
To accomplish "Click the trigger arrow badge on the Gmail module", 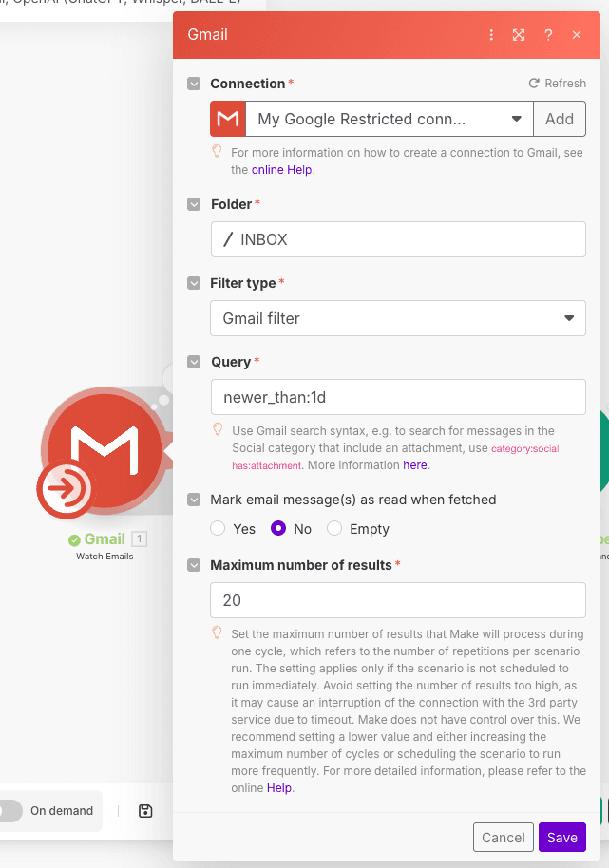I will (66, 489).
